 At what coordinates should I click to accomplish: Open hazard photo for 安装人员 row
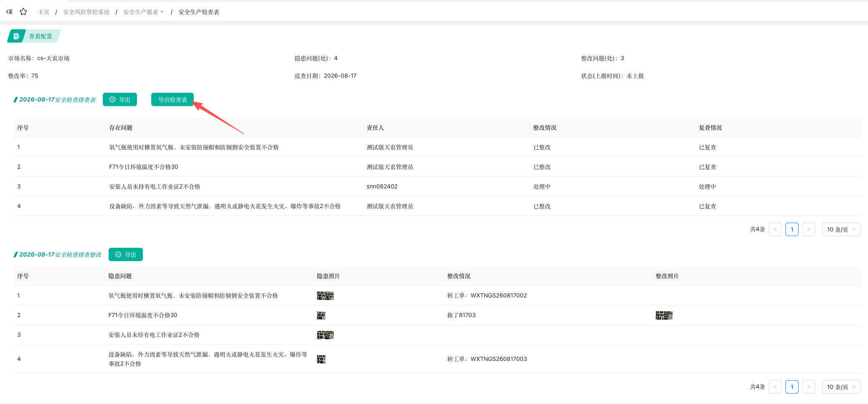pyautogui.click(x=325, y=335)
